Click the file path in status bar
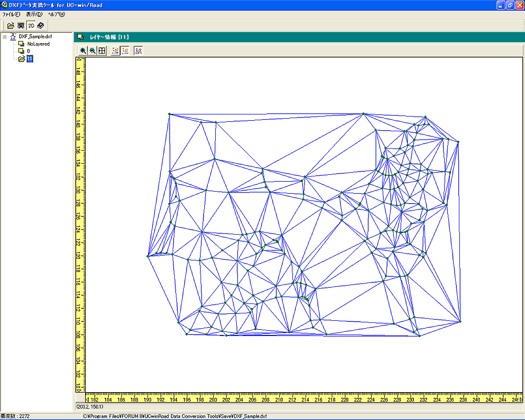525x420 pixels. pyautogui.click(x=175, y=416)
